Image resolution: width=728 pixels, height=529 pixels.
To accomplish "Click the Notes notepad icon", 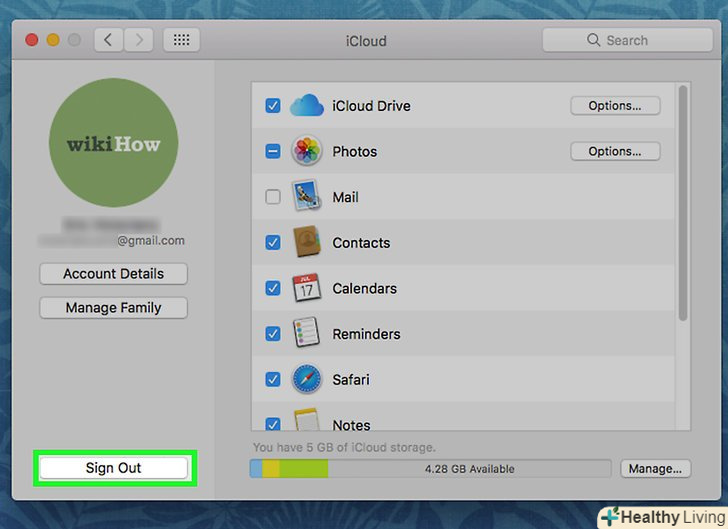I will click(x=306, y=422).
